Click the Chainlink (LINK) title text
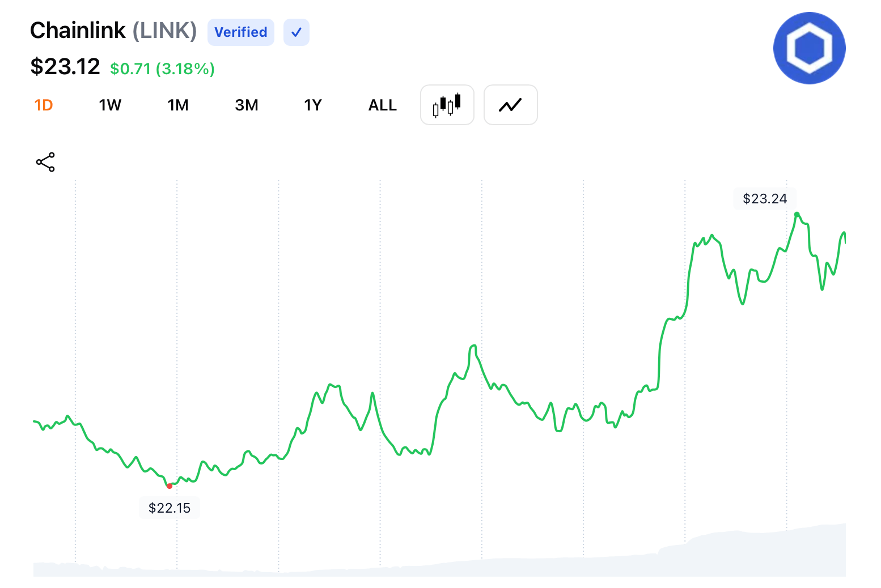881x588 pixels. pos(113,30)
